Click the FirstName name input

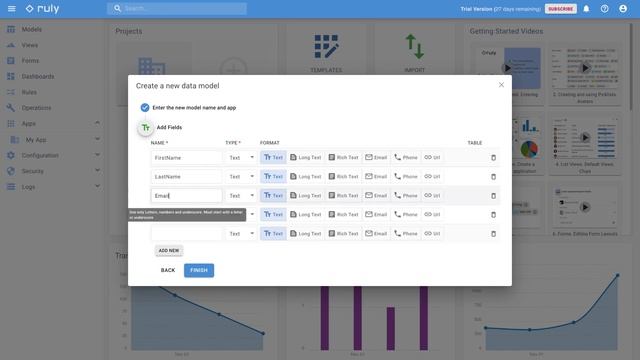point(187,158)
